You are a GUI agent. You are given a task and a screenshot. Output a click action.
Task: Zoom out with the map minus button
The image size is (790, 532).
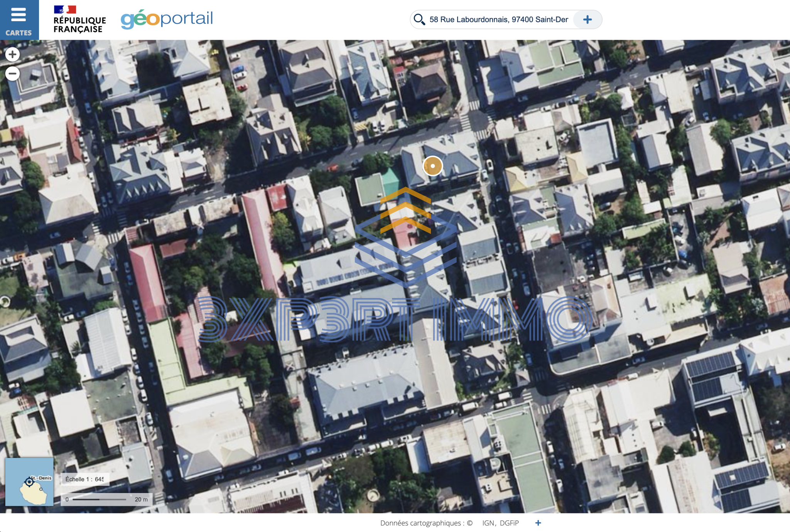click(12, 73)
